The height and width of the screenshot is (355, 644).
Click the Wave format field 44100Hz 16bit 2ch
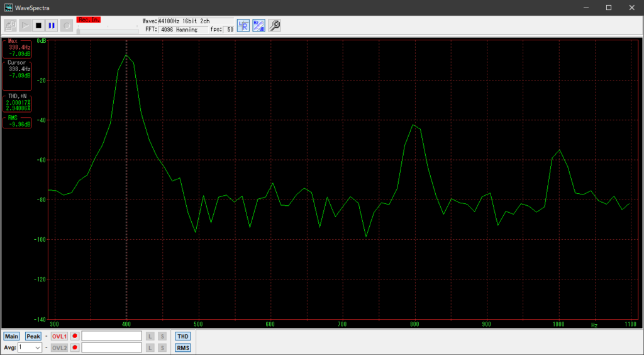195,21
